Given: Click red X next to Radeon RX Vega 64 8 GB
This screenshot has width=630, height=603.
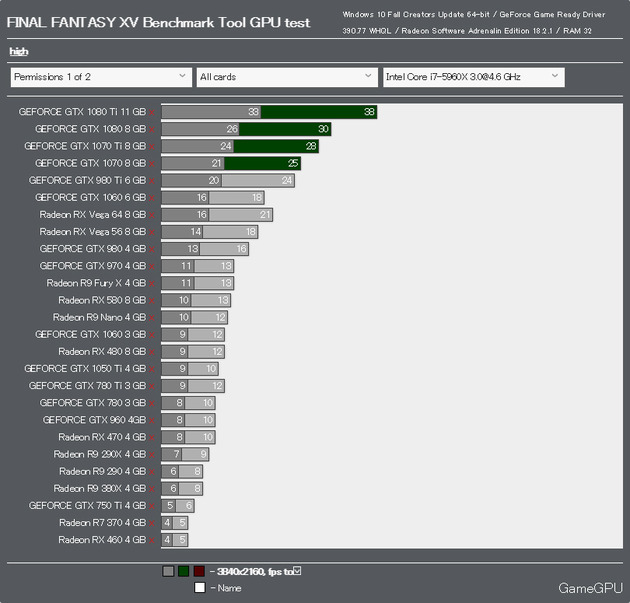Looking at the screenshot, I should [x=152, y=216].
